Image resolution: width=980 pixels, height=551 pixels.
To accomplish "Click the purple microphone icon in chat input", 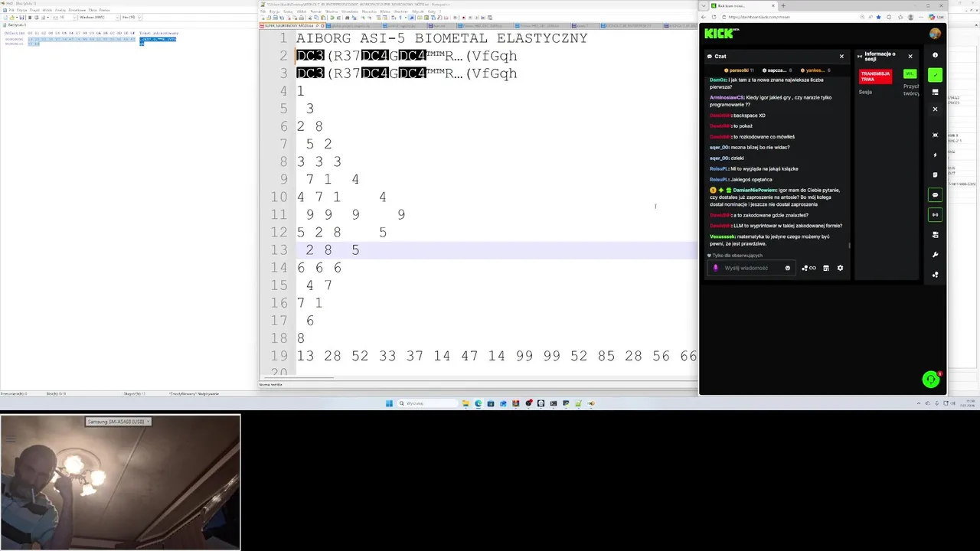I will pyautogui.click(x=716, y=268).
